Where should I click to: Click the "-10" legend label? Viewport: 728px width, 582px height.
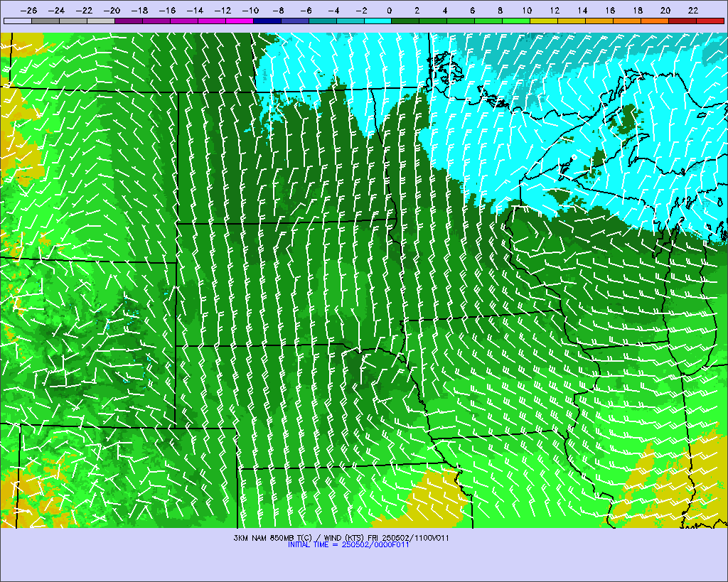[250, 10]
